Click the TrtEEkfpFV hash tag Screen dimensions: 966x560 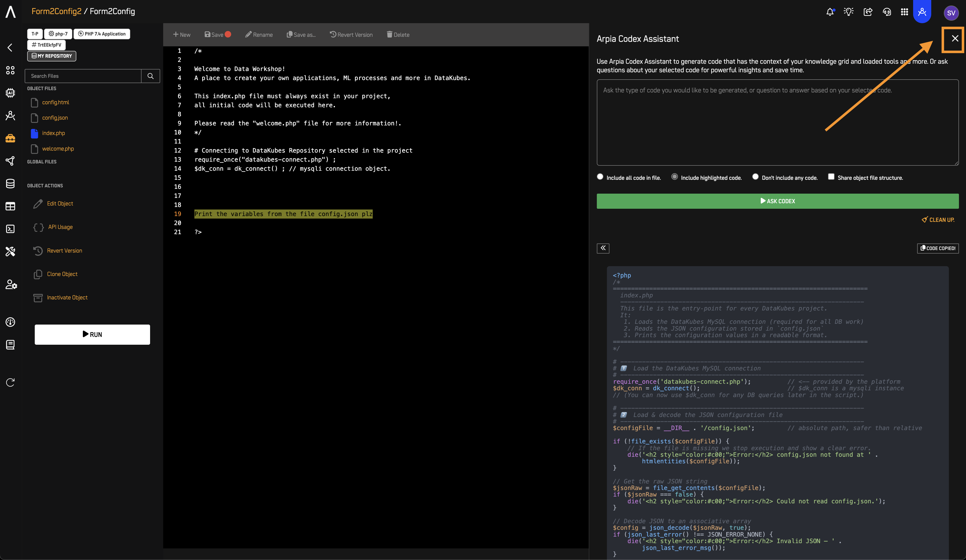coord(46,45)
